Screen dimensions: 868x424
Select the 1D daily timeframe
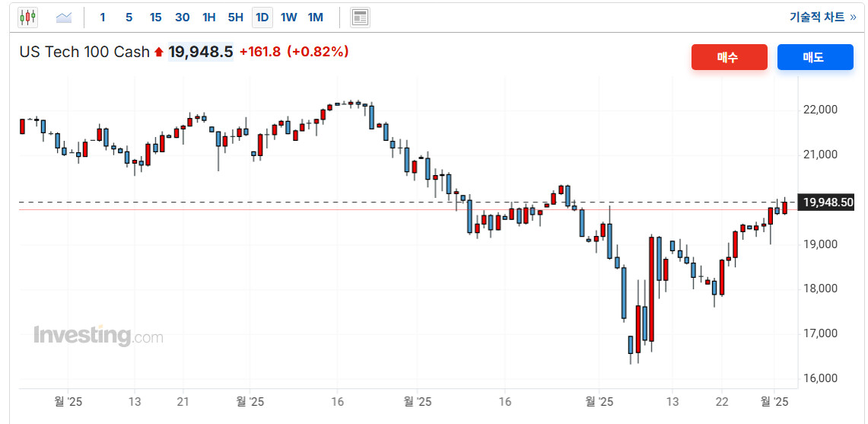point(262,17)
